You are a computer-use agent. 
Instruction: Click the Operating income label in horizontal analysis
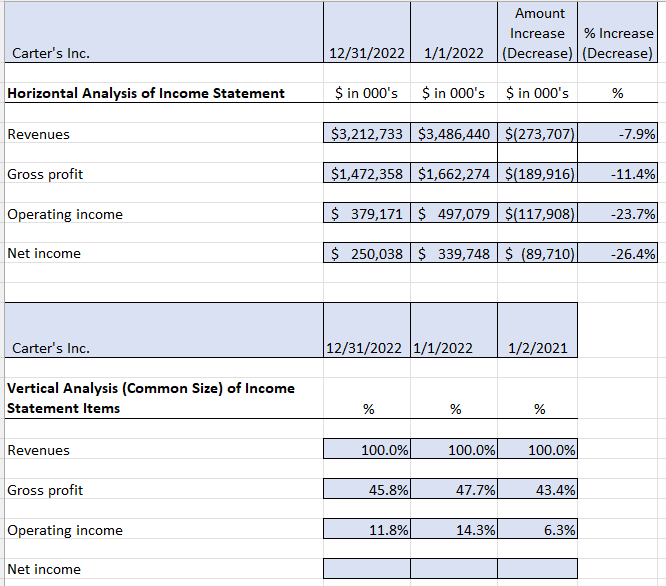coord(65,214)
